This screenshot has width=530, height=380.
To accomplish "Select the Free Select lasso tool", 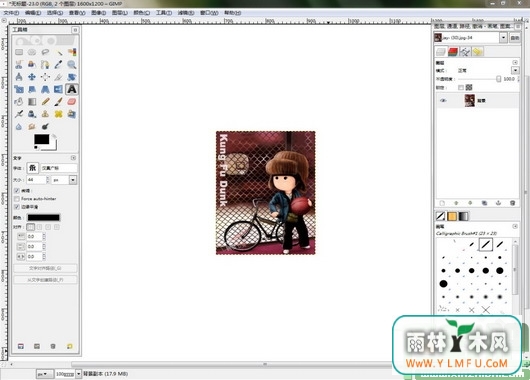I will tap(45, 52).
